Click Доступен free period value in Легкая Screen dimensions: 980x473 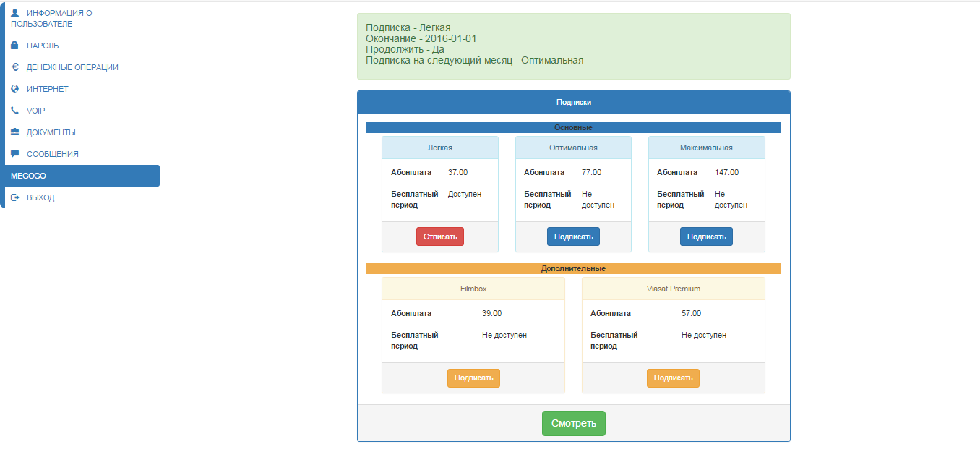click(465, 194)
